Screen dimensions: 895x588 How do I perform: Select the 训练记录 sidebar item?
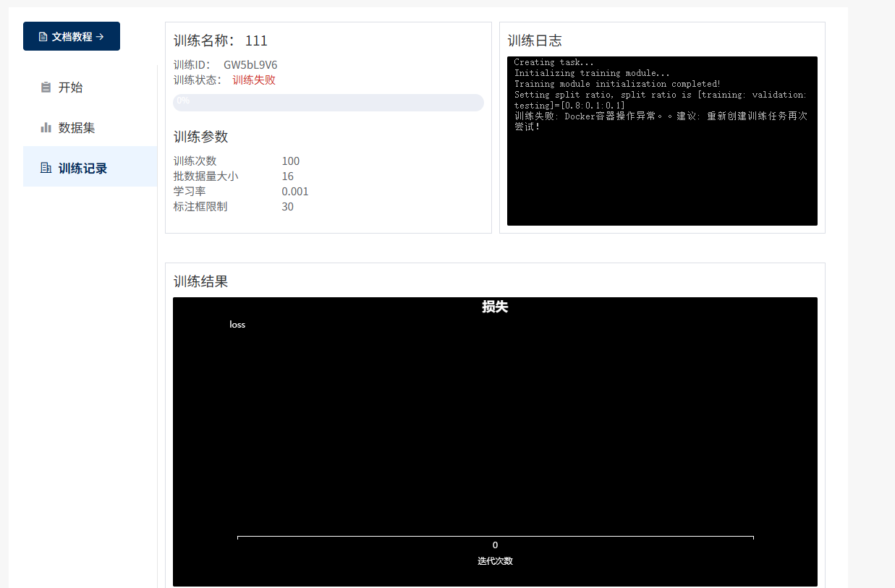tap(82, 169)
